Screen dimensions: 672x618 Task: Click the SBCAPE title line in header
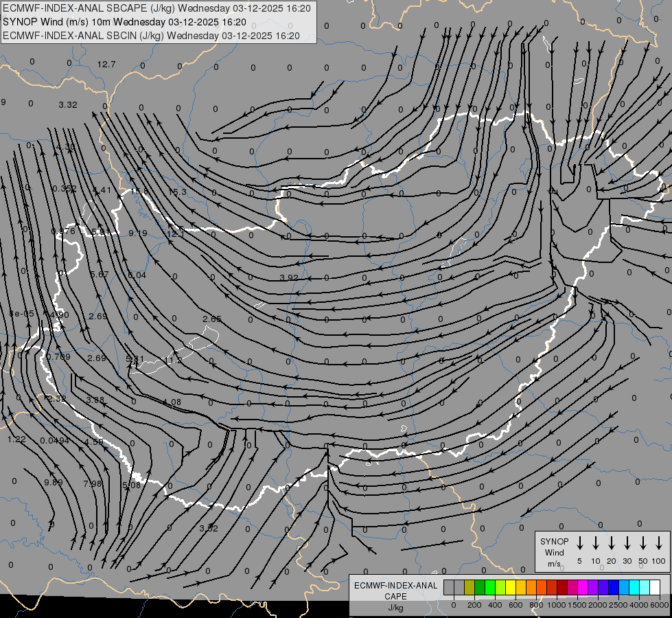157,8
